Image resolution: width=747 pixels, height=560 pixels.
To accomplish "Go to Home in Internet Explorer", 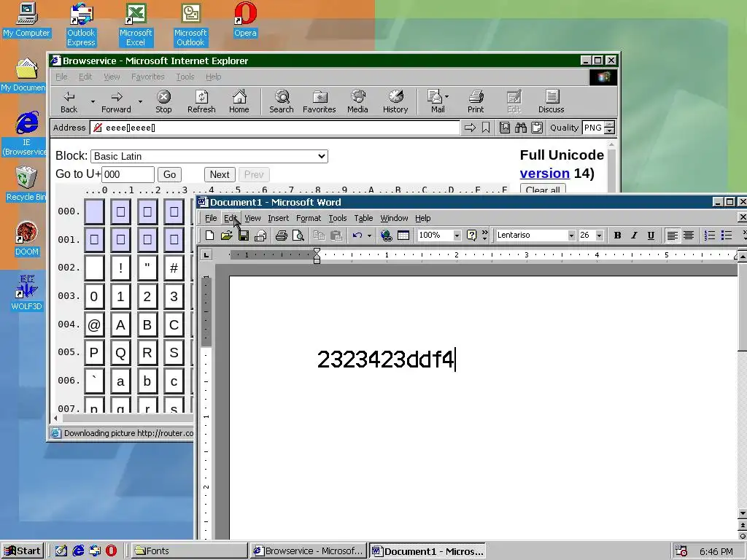I will coord(239,102).
